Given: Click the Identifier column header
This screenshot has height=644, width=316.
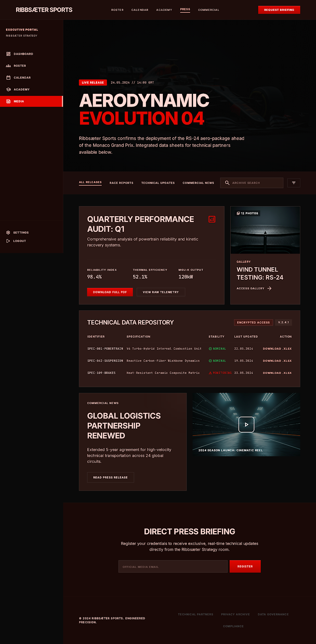Looking at the screenshot, I should click(96, 336).
